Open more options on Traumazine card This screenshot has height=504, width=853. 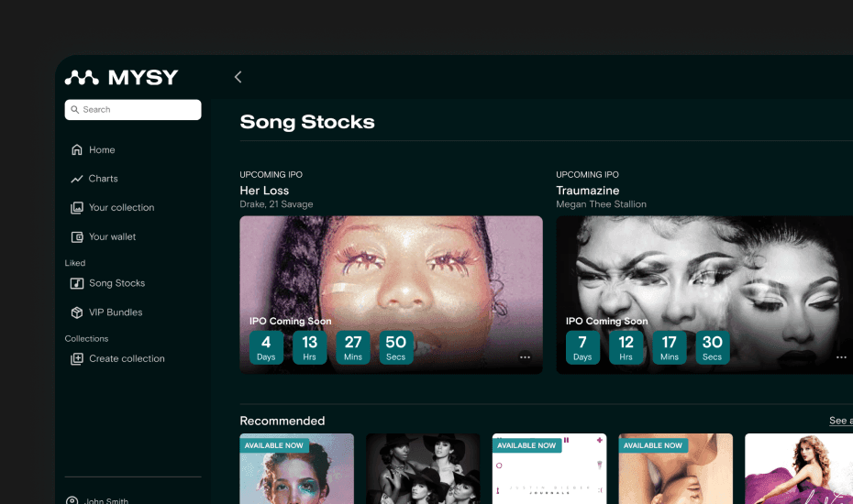[x=841, y=357]
